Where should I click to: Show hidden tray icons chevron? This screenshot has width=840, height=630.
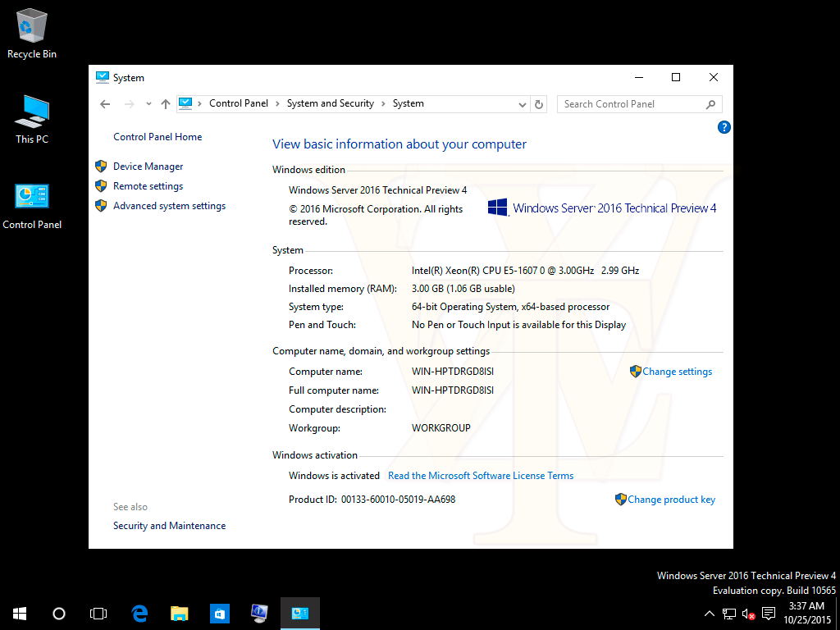(709, 614)
